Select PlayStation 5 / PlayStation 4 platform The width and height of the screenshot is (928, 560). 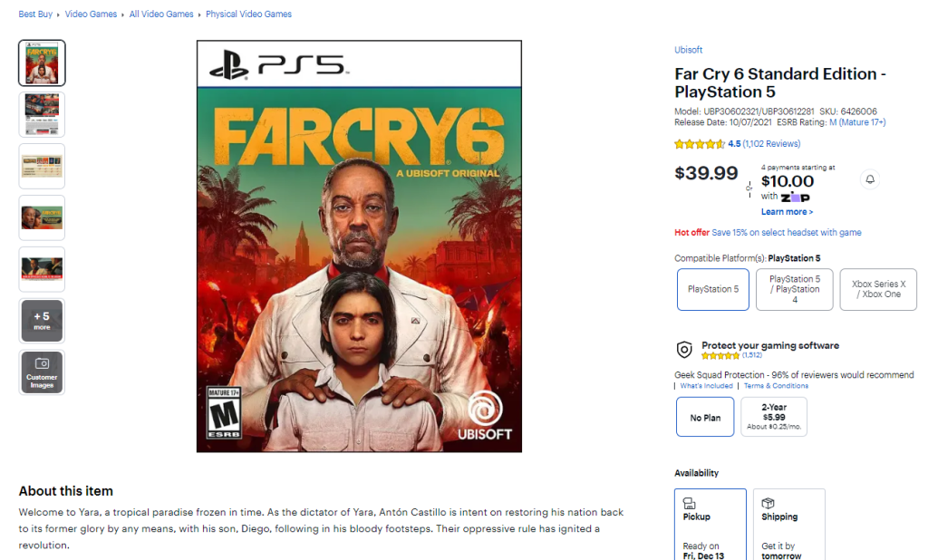(x=794, y=289)
